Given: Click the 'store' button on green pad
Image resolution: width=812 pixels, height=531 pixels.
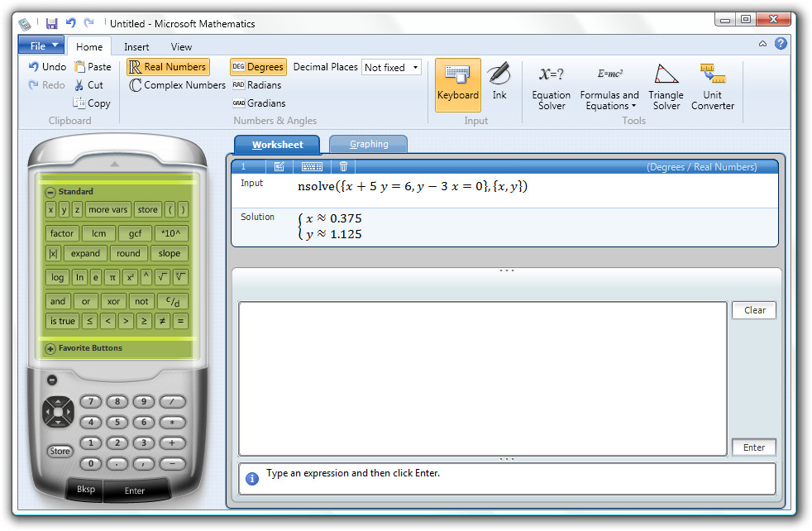Looking at the screenshot, I should pos(147,210).
